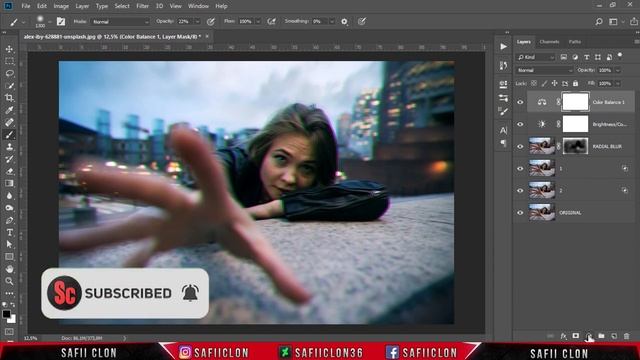The height and width of the screenshot is (360, 640).
Task: Open the Image menu
Action: click(x=61, y=6)
